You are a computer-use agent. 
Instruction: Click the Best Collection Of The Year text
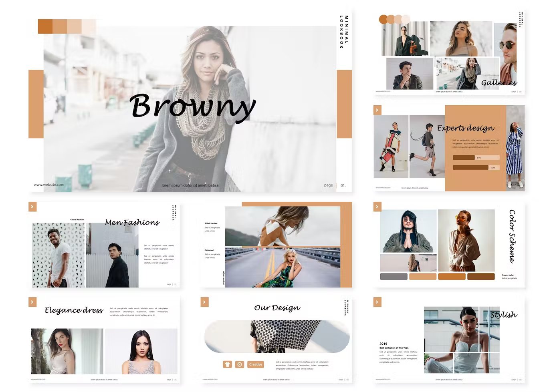(x=394, y=348)
